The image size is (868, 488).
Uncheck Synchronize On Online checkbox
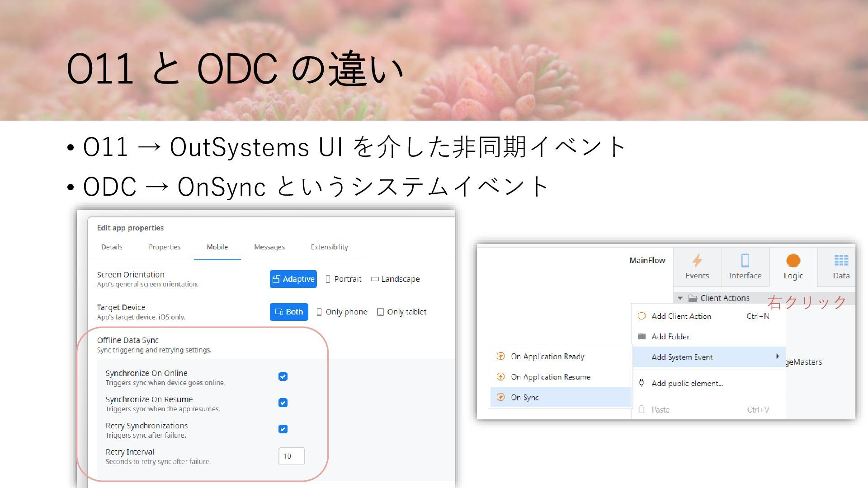[x=283, y=376]
